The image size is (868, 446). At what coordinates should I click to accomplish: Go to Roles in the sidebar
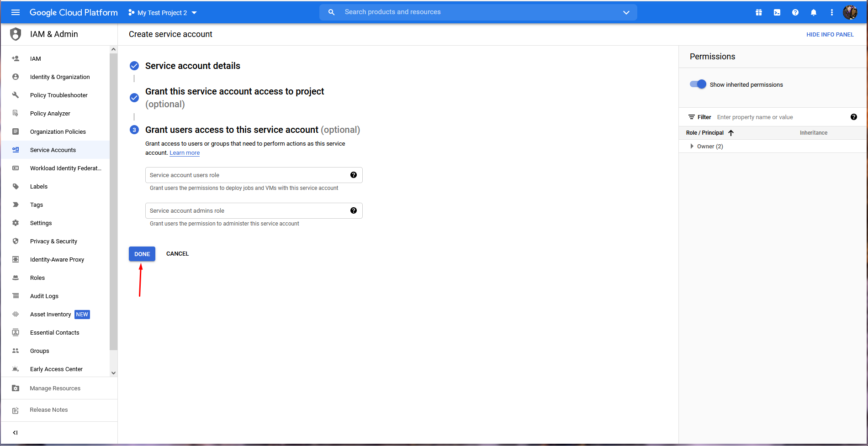click(x=37, y=278)
